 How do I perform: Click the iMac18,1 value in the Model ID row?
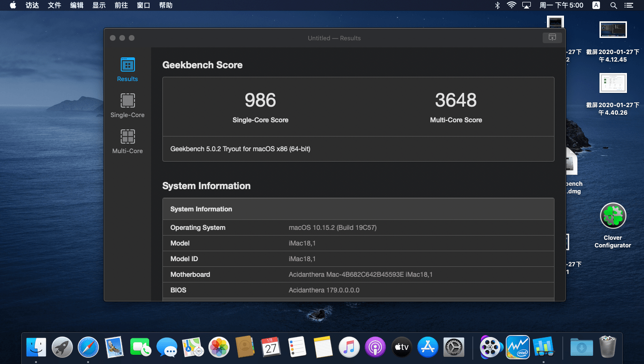[302, 259]
